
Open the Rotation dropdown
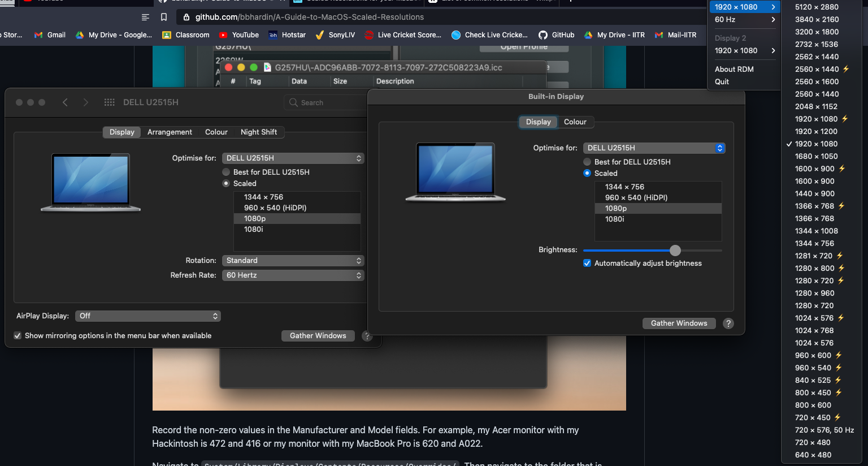click(293, 260)
